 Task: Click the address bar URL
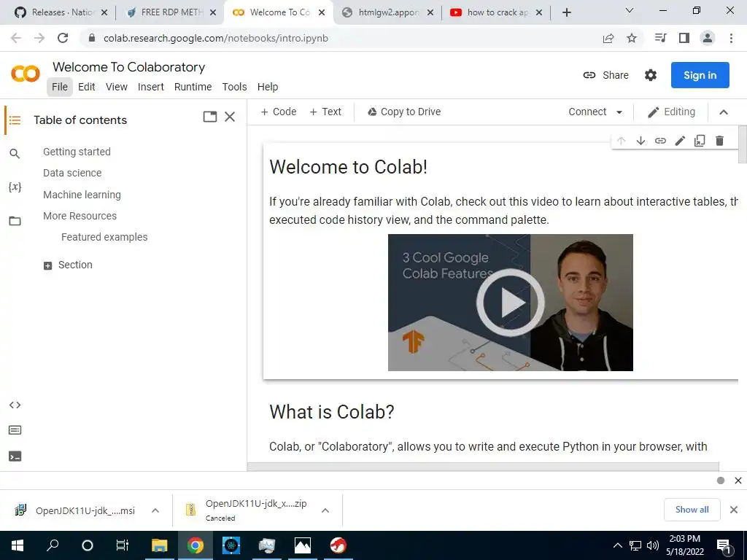point(215,38)
